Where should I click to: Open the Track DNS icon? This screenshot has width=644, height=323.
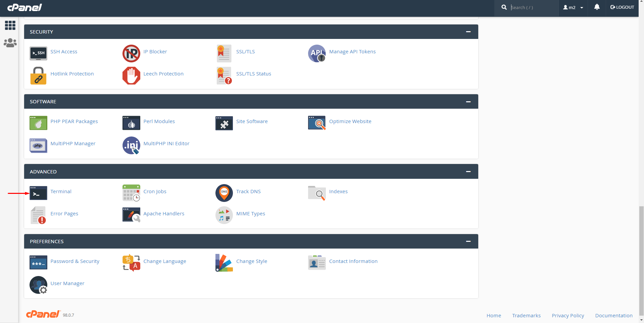point(224,193)
